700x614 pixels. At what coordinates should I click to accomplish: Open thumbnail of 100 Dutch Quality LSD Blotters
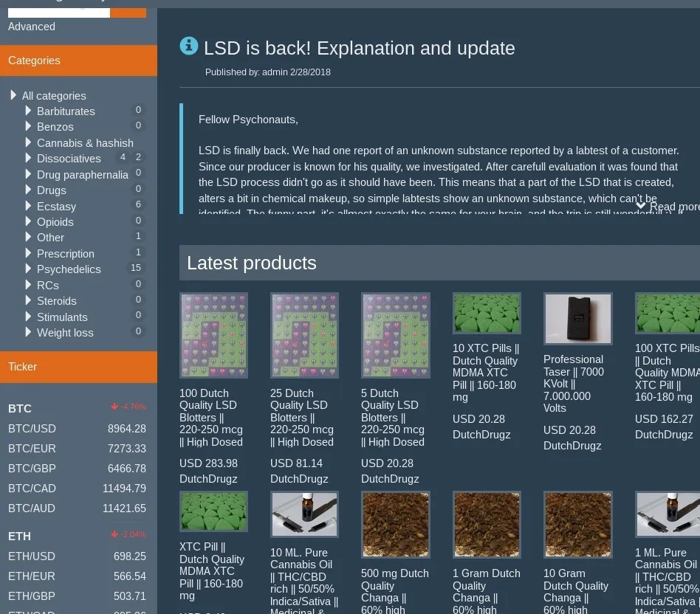pos(214,335)
